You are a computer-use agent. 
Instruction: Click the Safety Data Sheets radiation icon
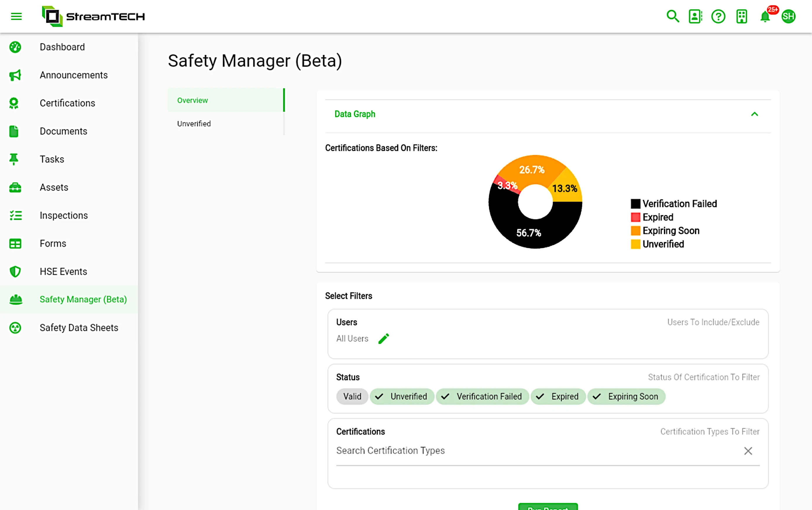pos(15,328)
